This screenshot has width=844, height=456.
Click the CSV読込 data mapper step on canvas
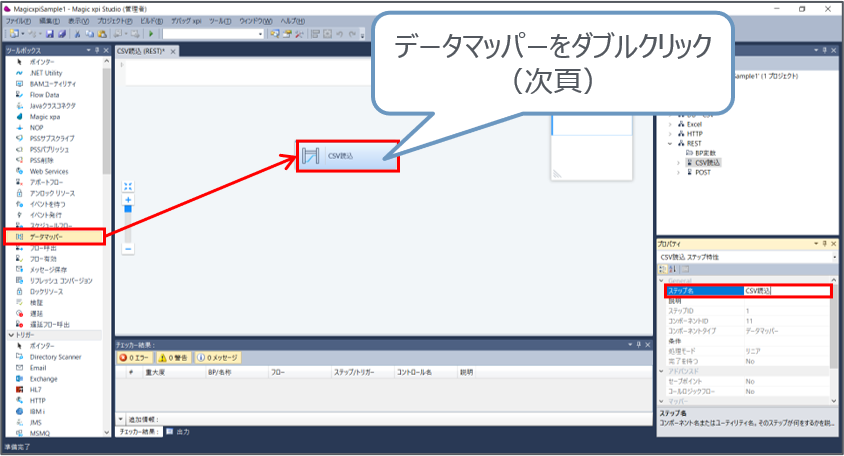(x=348, y=156)
